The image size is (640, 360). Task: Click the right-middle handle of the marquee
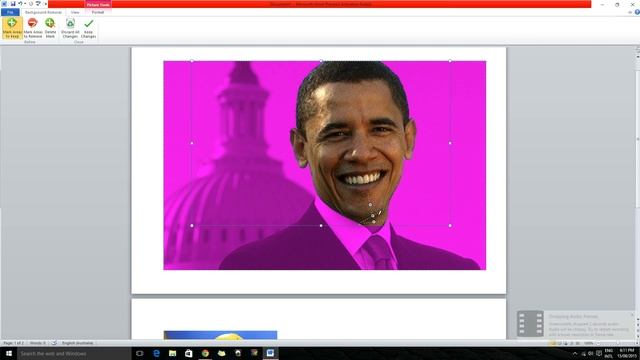coord(450,143)
